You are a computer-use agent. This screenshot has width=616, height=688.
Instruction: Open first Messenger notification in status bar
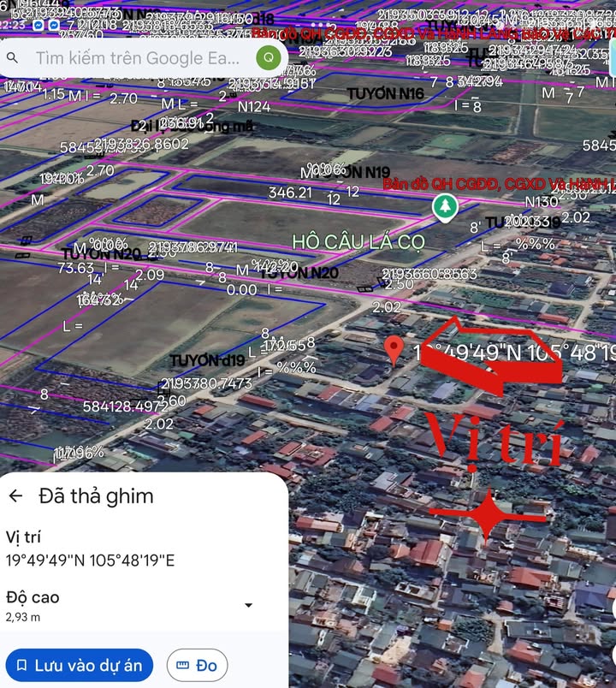pyautogui.click(x=38, y=26)
